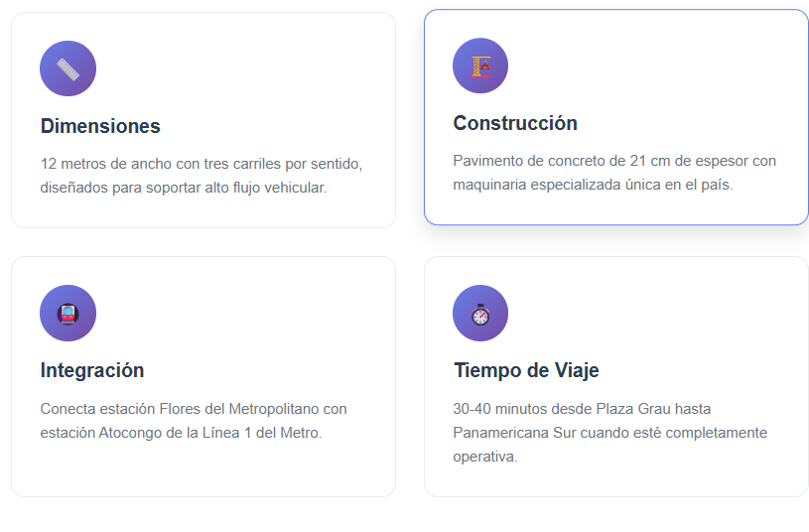Click the metro train icon

click(67, 314)
